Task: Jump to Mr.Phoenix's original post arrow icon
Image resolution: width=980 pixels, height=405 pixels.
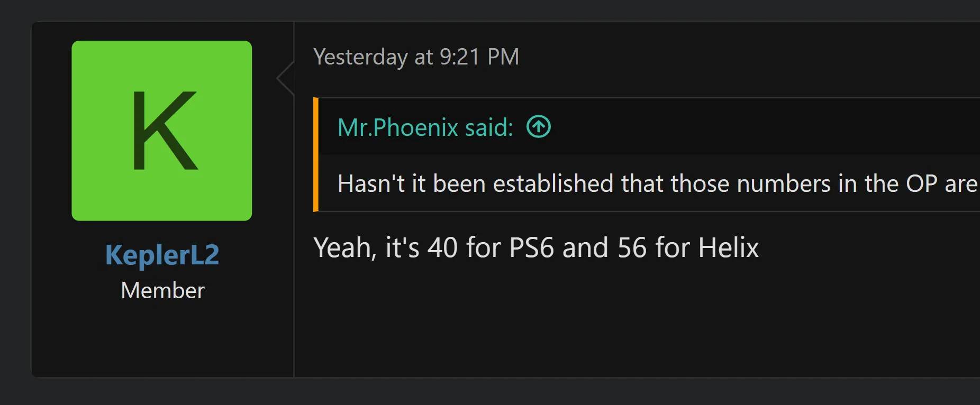Action: [539, 127]
